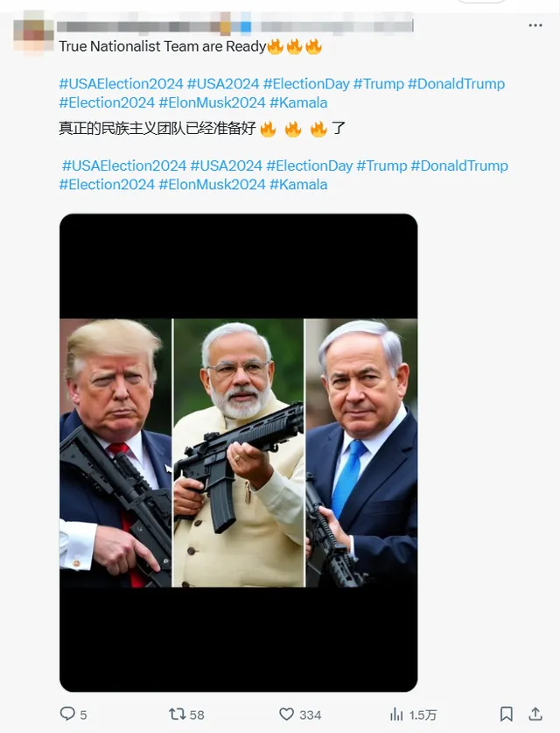This screenshot has width=560, height=733.
Task: Open the three-dot more options menu
Action: point(535,25)
